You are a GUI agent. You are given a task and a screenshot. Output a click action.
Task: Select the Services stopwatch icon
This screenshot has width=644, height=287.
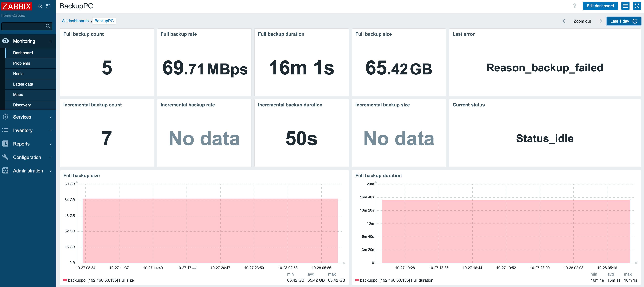pos(5,117)
